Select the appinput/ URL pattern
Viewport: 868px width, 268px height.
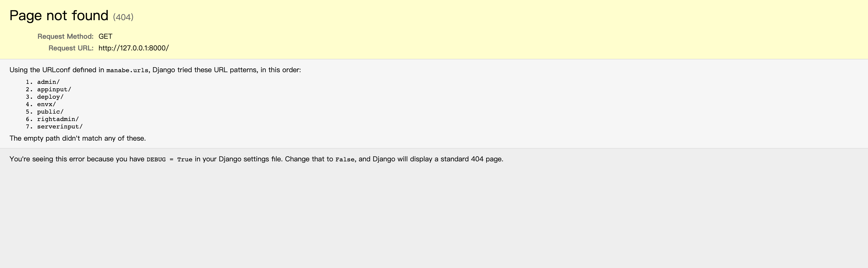point(54,90)
